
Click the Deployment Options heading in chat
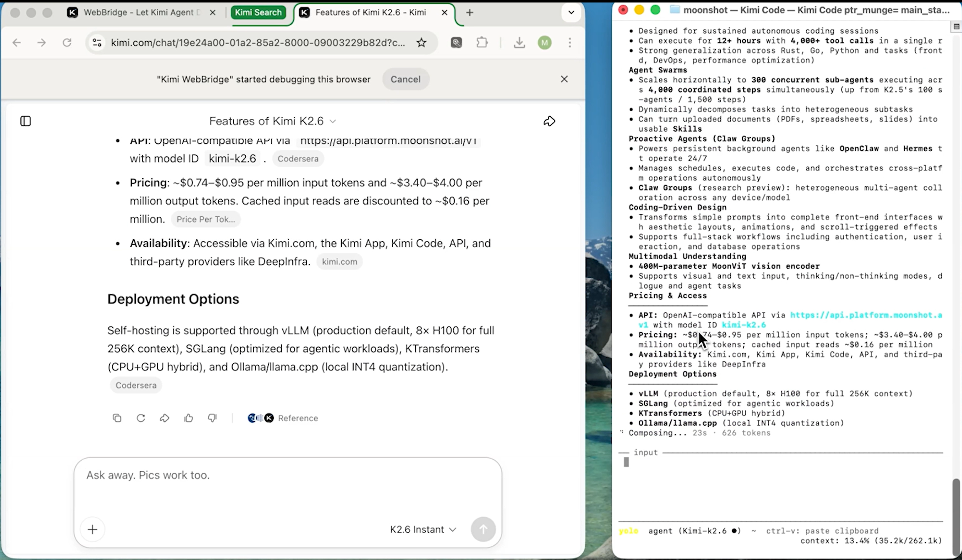tap(173, 299)
